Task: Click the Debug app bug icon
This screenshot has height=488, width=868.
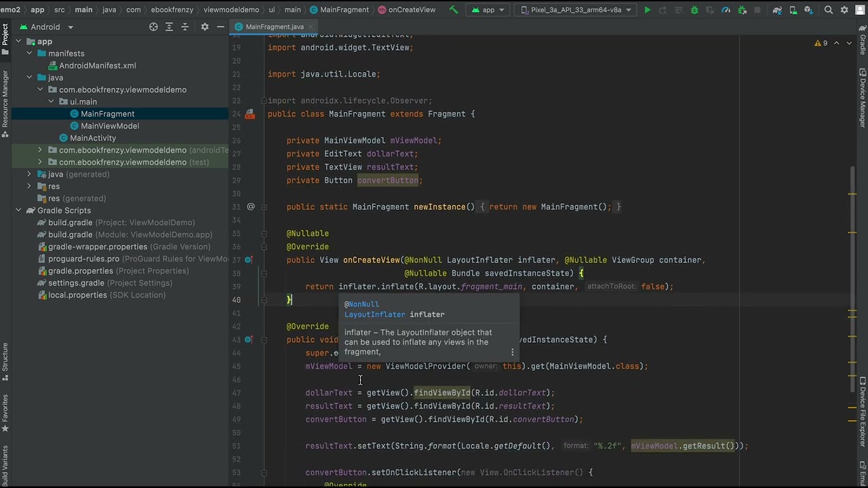Action: point(694,10)
